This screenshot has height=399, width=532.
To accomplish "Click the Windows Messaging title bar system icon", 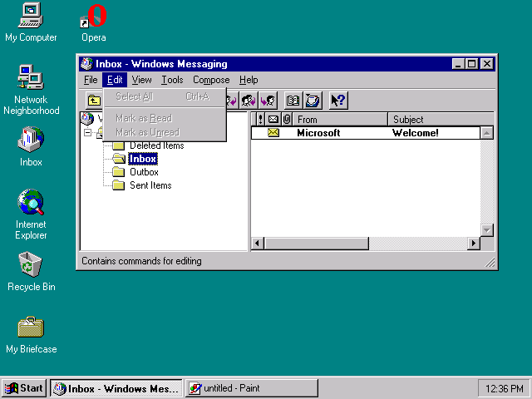I will coord(86,63).
